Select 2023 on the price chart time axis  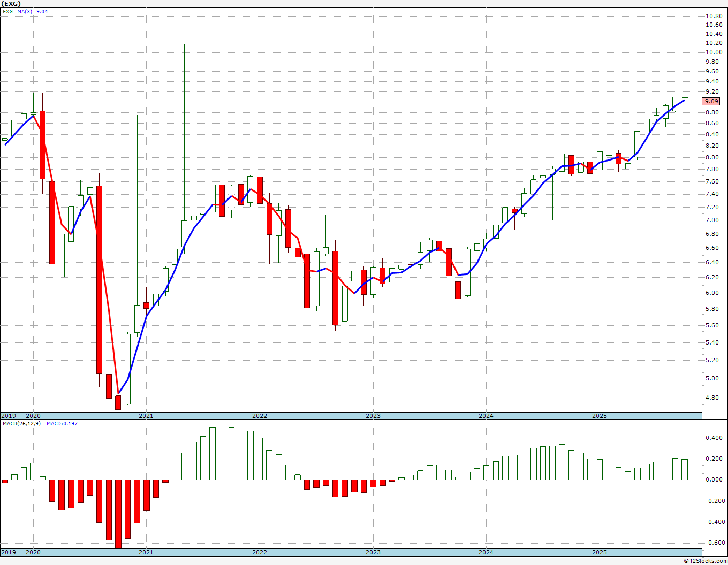pos(373,416)
